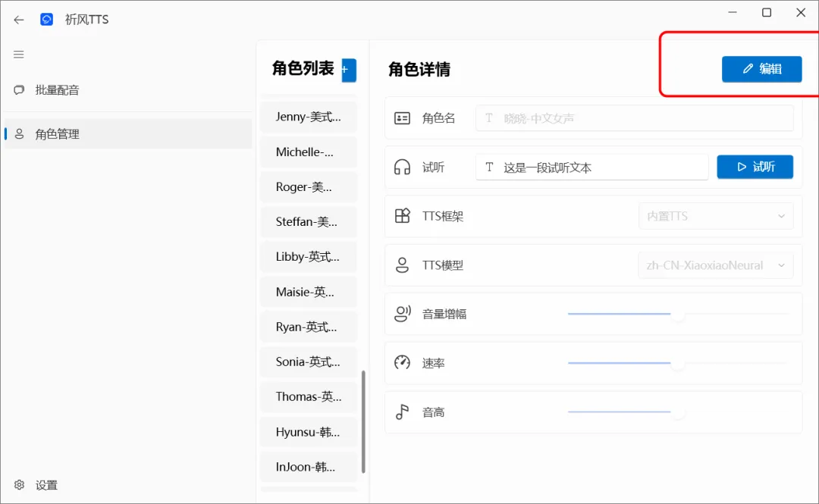Close the 祈风TTS window

(801, 12)
